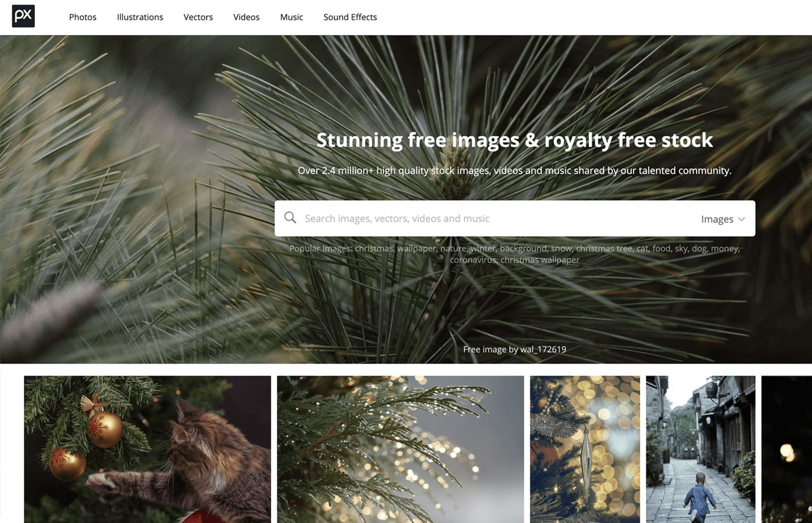This screenshot has width=812, height=523.
Task: Click the 'coronavirus' popular search link
Action: [x=473, y=260]
